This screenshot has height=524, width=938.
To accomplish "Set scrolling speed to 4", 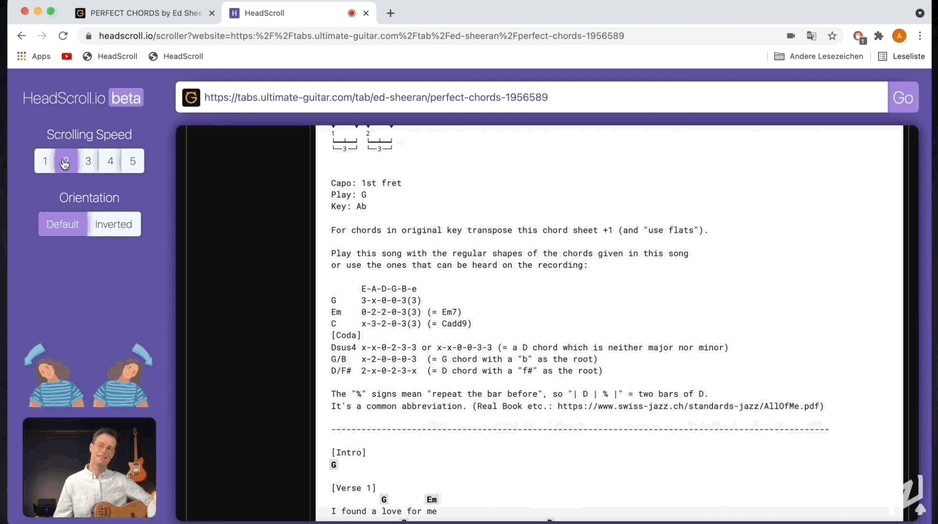I will tap(110, 161).
